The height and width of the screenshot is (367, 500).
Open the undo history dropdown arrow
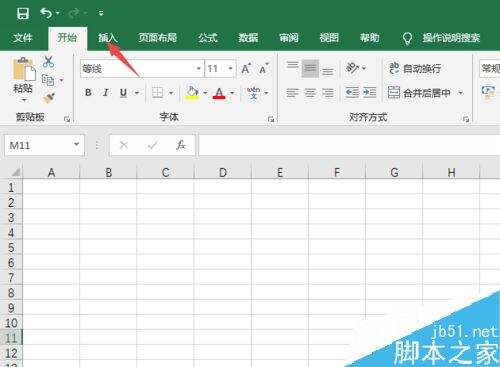click(58, 13)
